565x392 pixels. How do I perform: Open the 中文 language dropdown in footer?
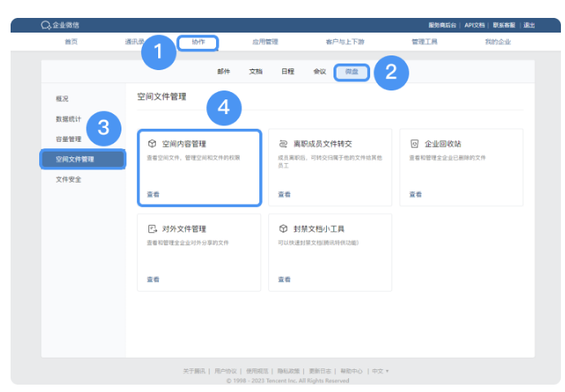pos(380,371)
